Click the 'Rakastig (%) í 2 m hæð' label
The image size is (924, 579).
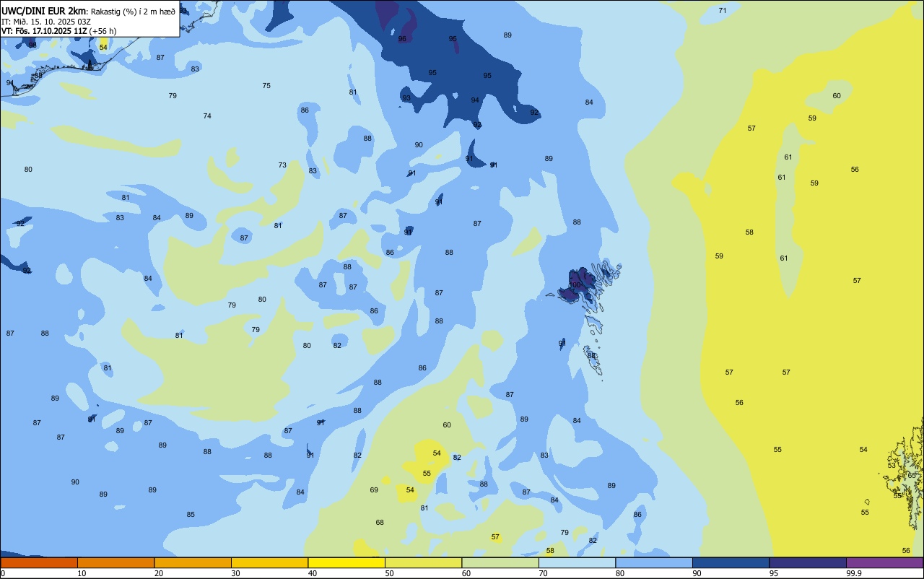click(133, 12)
